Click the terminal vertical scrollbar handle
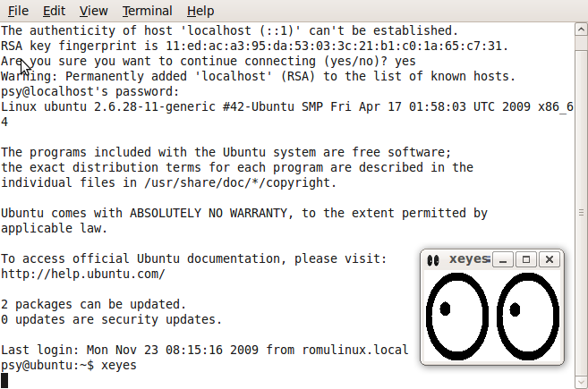Image resolution: width=588 pixels, height=389 pixels. click(x=581, y=213)
